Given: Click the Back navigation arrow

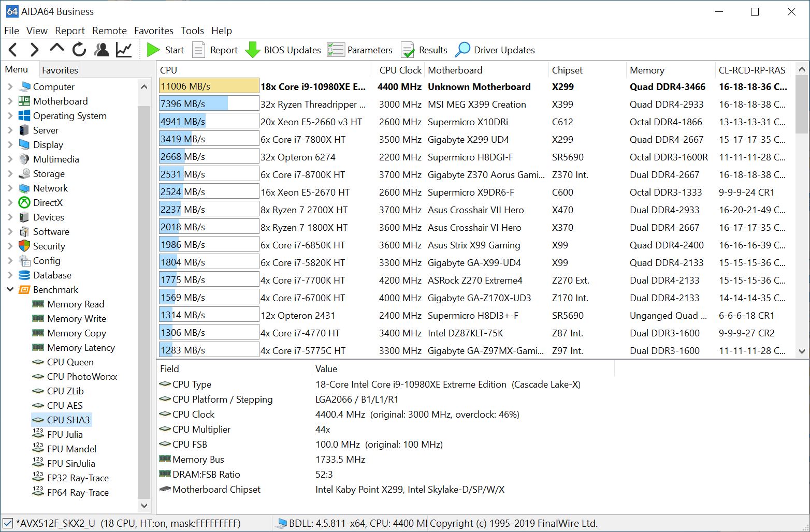Looking at the screenshot, I should (13, 50).
